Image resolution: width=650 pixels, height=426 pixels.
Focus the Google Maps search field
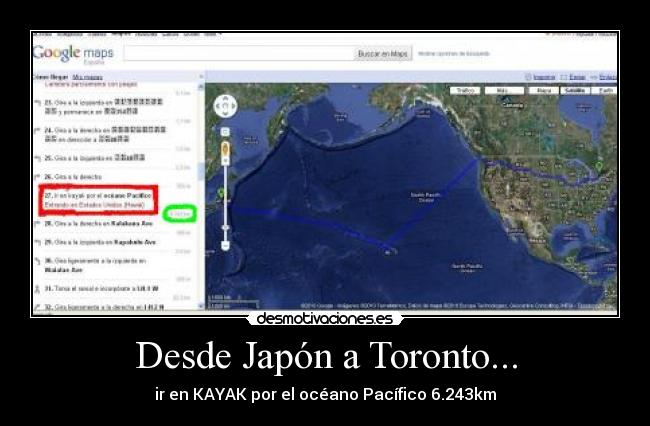(x=239, y=53)
